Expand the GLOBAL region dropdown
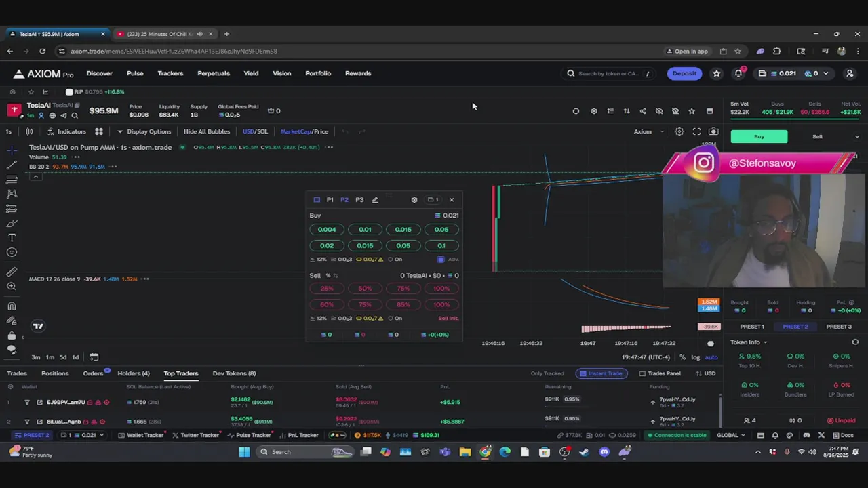Viewport: 868px width, 488px height. pyautogui.click(x=731, y=435)
